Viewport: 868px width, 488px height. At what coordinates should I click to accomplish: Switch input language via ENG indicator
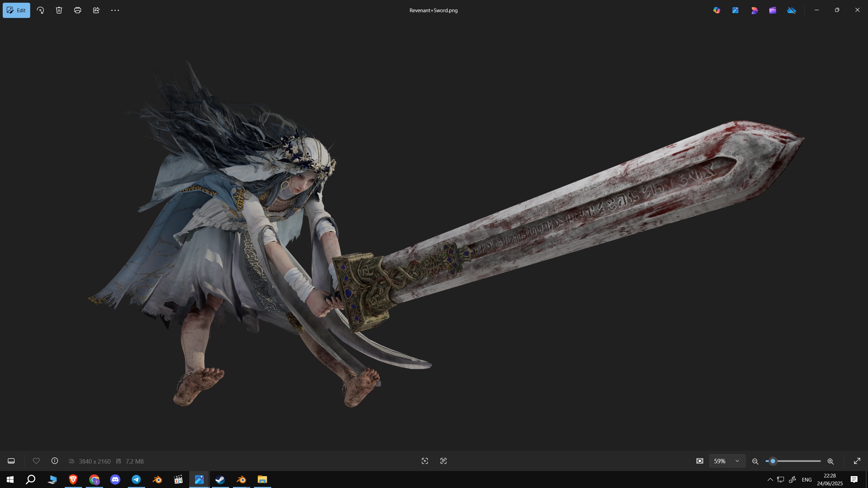[x=807, y=480]
